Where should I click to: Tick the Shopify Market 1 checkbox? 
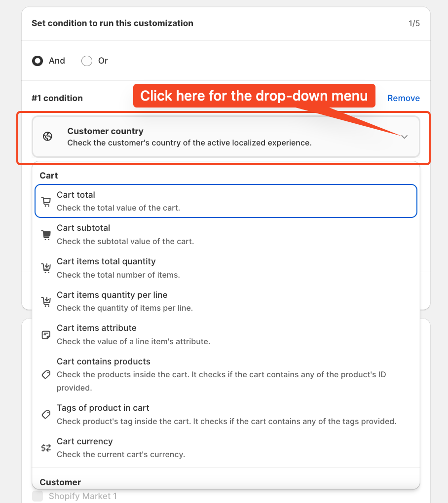(37, 496)
